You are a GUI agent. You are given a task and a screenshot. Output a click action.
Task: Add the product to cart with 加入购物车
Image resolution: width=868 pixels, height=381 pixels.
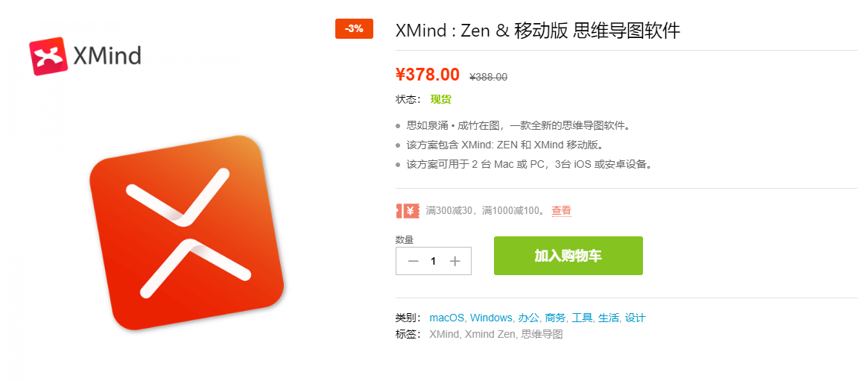[x=568, y=256]
